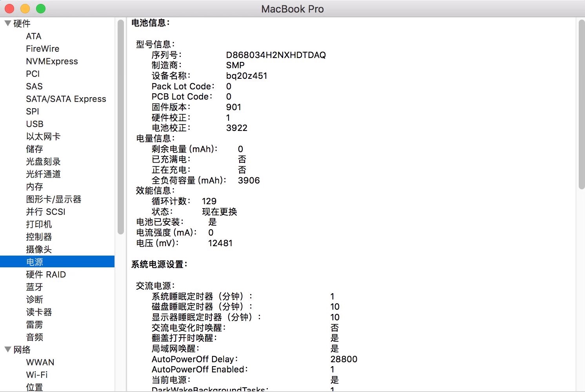585x392 pixels.
Task: Select 内存 in the sidebar
Action: point(35,187)
